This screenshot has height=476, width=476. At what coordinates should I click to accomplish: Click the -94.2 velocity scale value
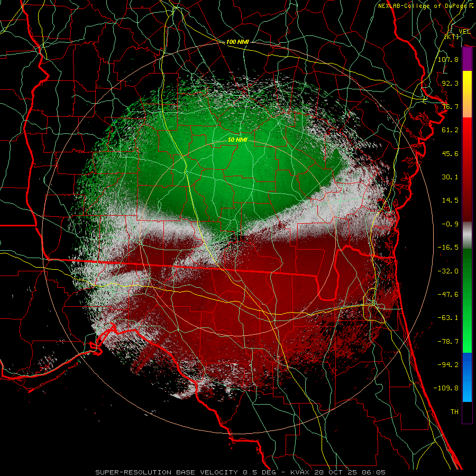(448, 365)
